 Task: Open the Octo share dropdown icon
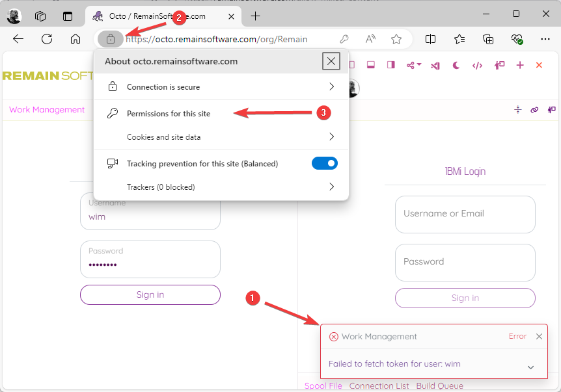coord(414,65)
